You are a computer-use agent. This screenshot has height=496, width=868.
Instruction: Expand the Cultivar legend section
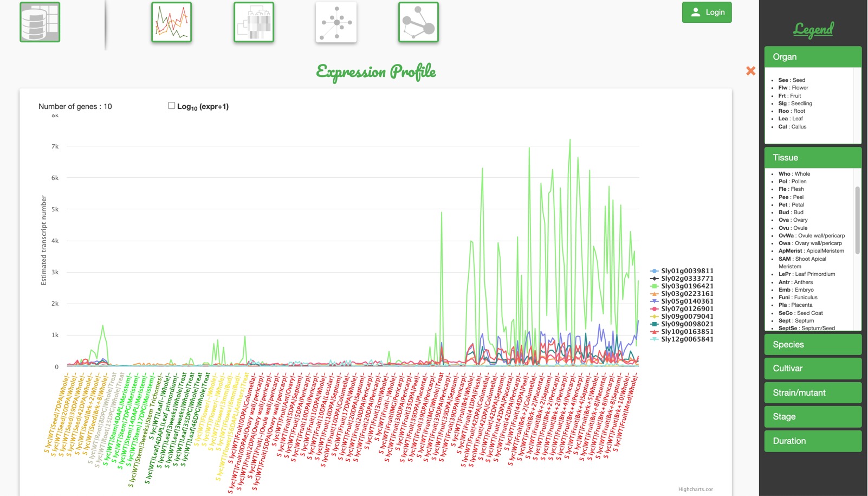click(x=812, y=368)
